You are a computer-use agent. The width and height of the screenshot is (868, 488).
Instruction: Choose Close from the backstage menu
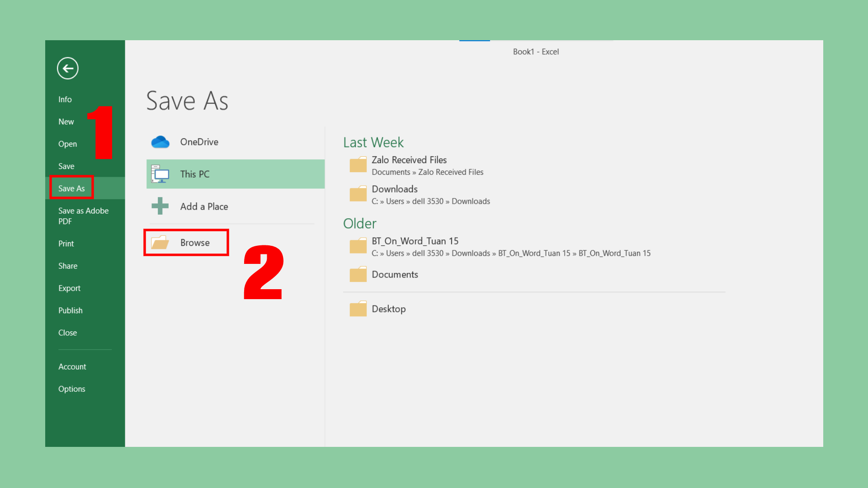(67, 333)
